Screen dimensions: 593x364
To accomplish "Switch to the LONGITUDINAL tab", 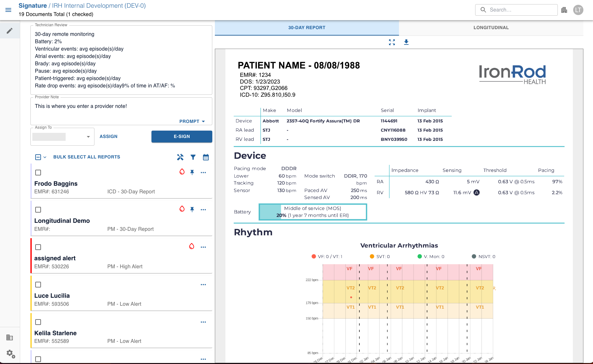I will click(491, 28).
